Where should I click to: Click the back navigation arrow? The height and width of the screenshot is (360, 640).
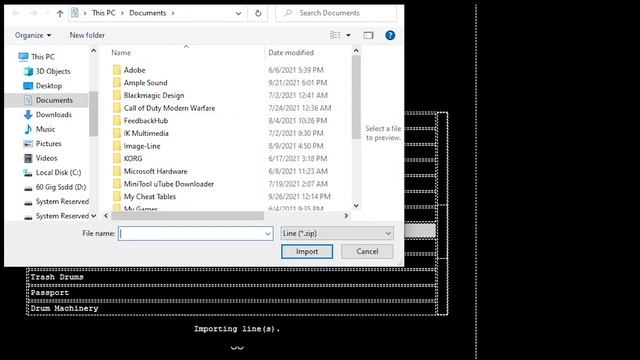16,13
